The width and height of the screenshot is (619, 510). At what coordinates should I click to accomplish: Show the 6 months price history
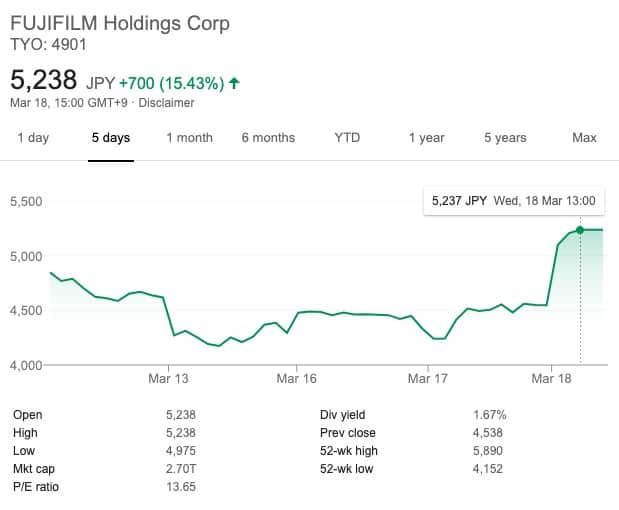tap(268, 138)
